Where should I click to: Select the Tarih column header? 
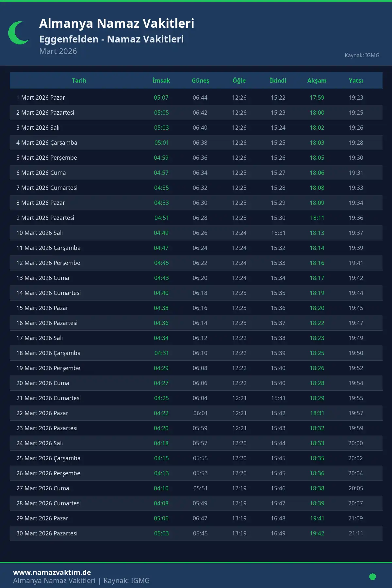(x=79, y=80)
